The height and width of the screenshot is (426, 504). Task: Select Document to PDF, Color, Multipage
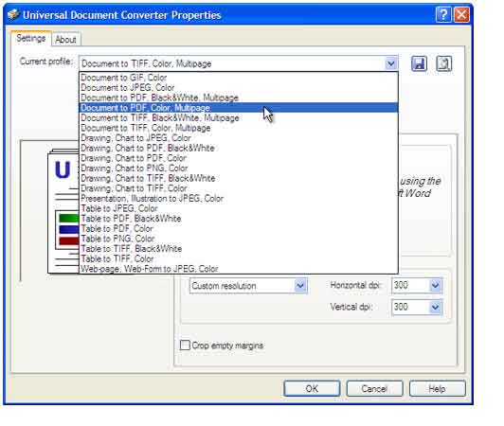click(239, 108)
